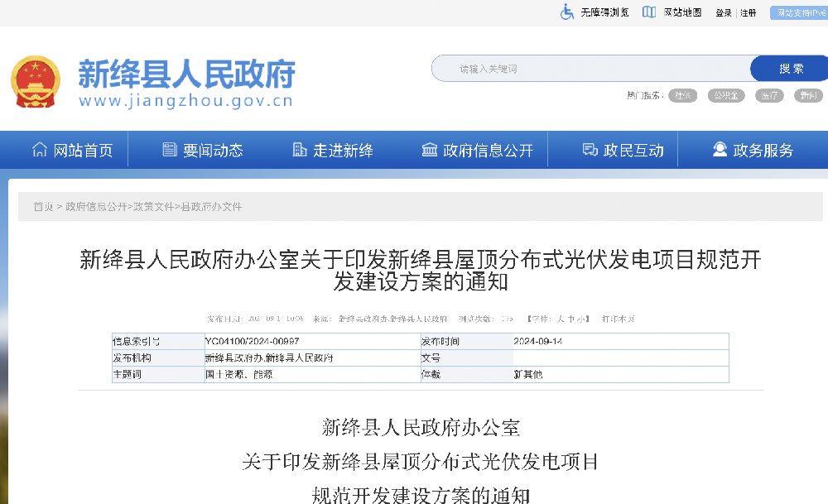This screenshot has width=828, height=504.
Task: Click the 网站支持IPv6 badge
Action: pyautogui.click(x=801, y=12)
